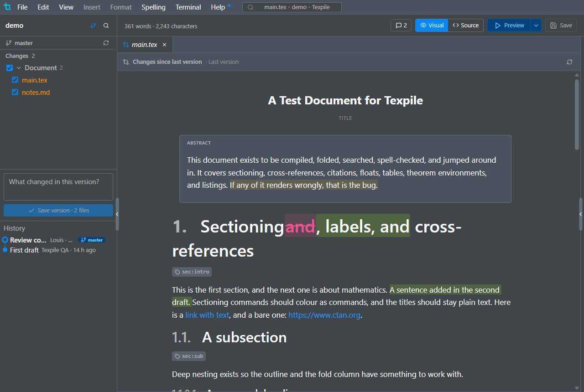Click the Texpile app logo icon

coord(7,7)
